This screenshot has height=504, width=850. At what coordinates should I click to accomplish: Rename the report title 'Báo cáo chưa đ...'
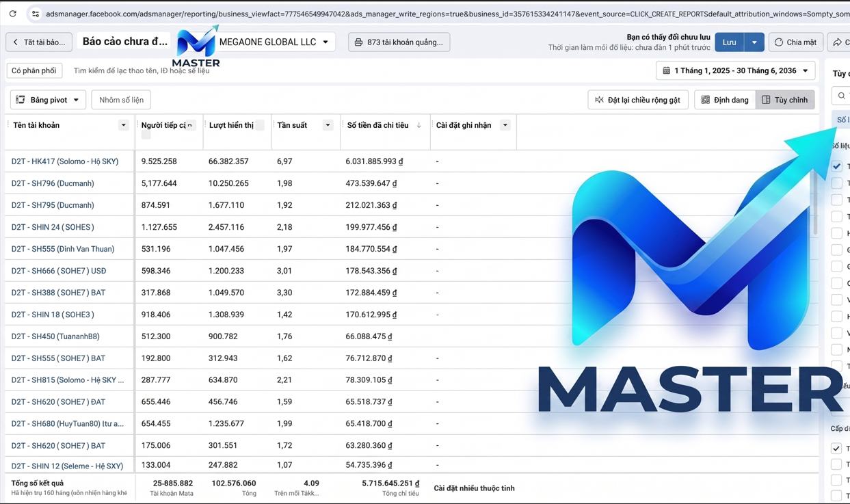pos(125,42)
